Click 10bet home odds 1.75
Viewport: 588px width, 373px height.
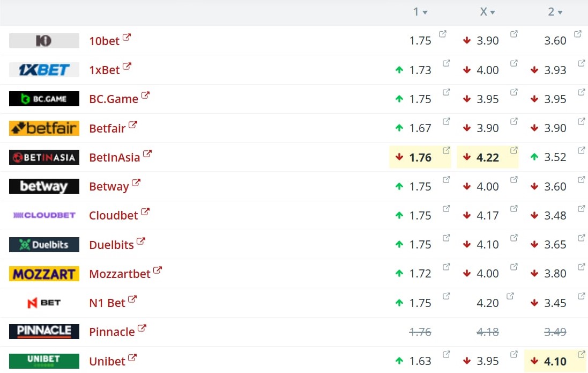click(x=420, y=41)
